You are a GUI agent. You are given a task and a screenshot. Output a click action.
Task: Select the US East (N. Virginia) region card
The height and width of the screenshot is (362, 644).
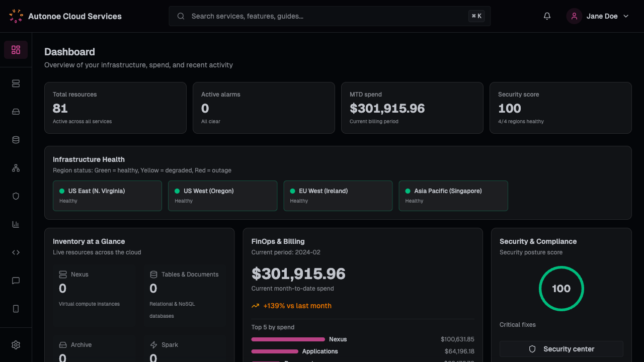tap(107, 196)
